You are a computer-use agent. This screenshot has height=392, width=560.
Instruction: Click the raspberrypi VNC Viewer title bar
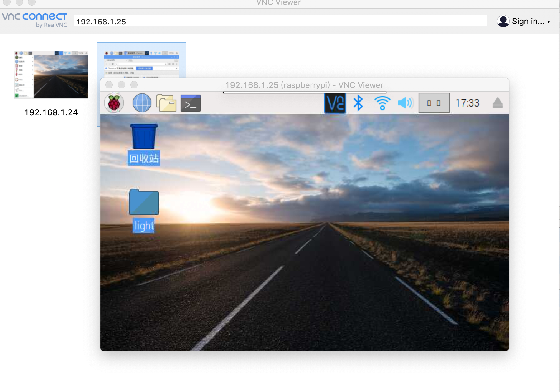(304, 85)
